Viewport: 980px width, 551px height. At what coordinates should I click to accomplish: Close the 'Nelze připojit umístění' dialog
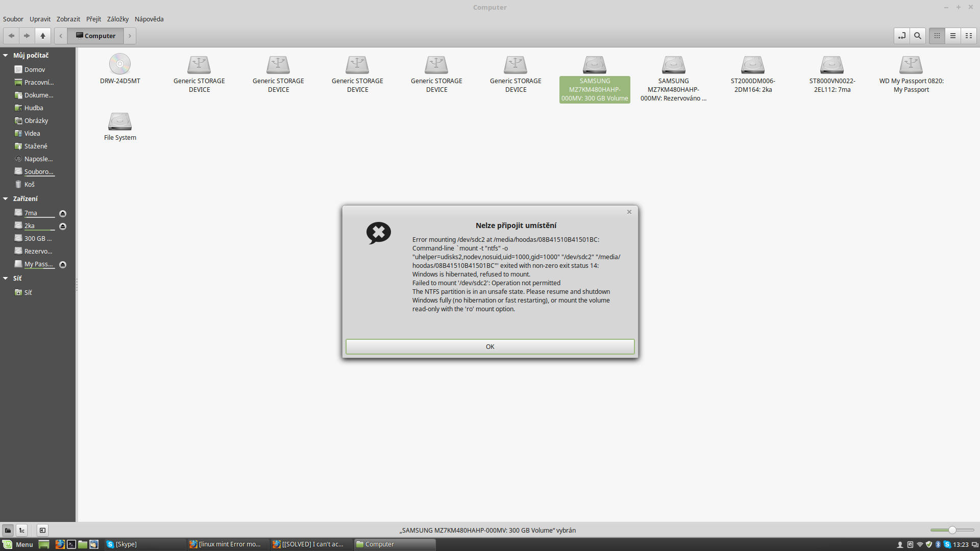(629, 212)
